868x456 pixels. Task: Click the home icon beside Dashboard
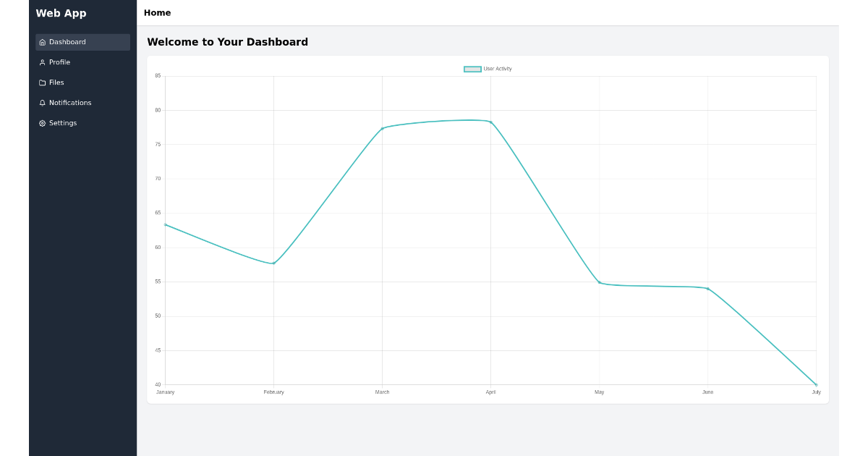(42, 42)
